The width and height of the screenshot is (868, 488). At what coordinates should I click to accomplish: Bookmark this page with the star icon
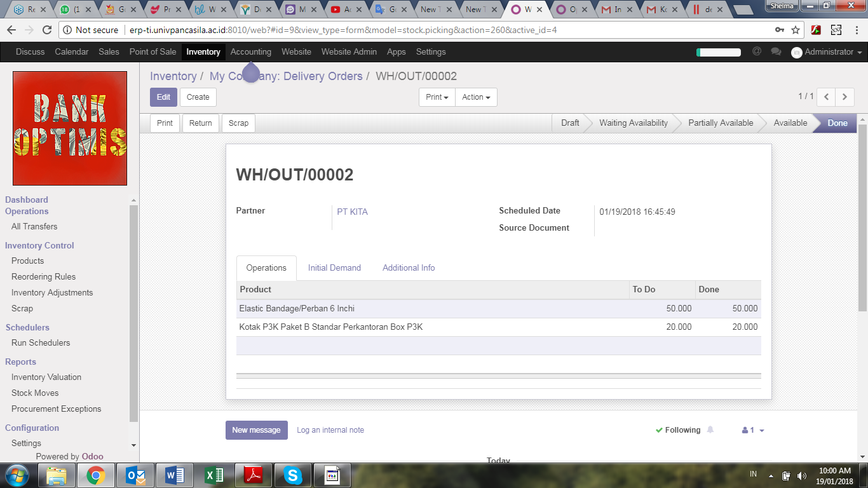(x=796, y=30)
